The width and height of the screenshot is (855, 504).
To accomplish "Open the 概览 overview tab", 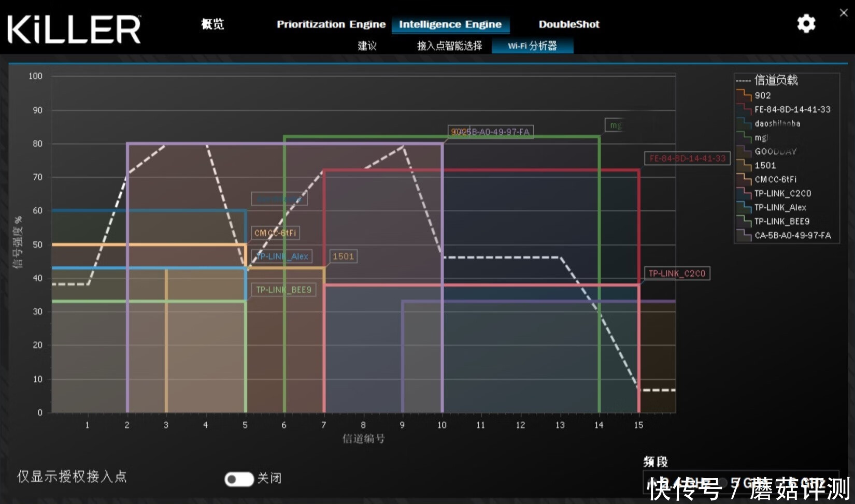I will [212, 24].
